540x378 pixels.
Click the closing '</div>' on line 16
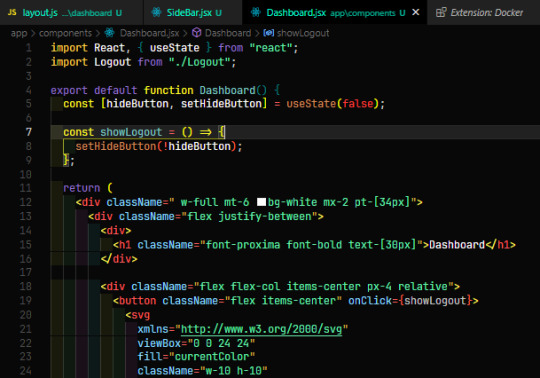click(x=119, y=259)
